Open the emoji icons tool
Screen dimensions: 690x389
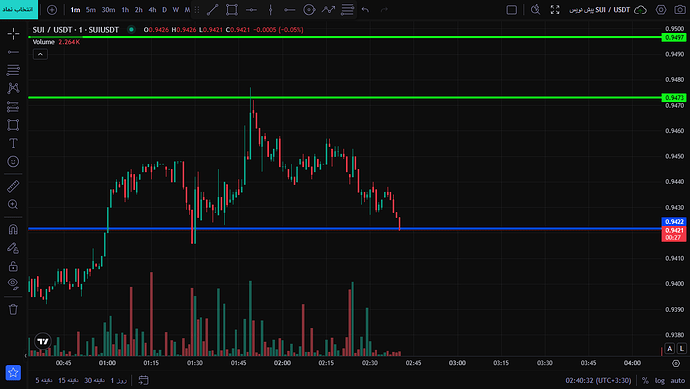pos(13,161)
